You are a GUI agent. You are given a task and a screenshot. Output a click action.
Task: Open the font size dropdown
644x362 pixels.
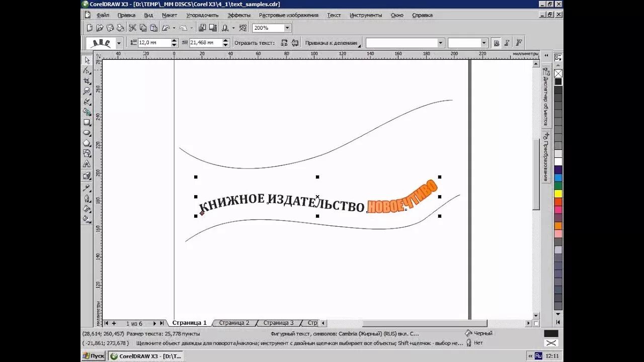pyautogui.click(x=484, y=43)
